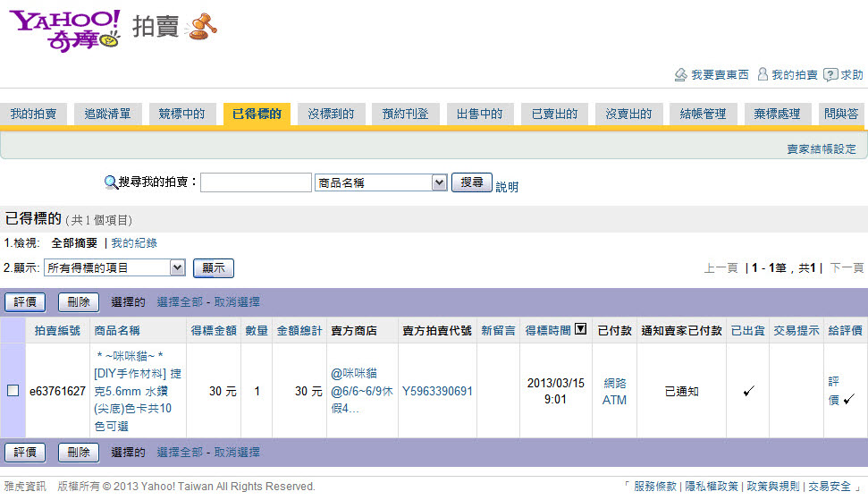Click the auction number e63761627
Viewport: 868px width, 500px height.
coord(57,392)
